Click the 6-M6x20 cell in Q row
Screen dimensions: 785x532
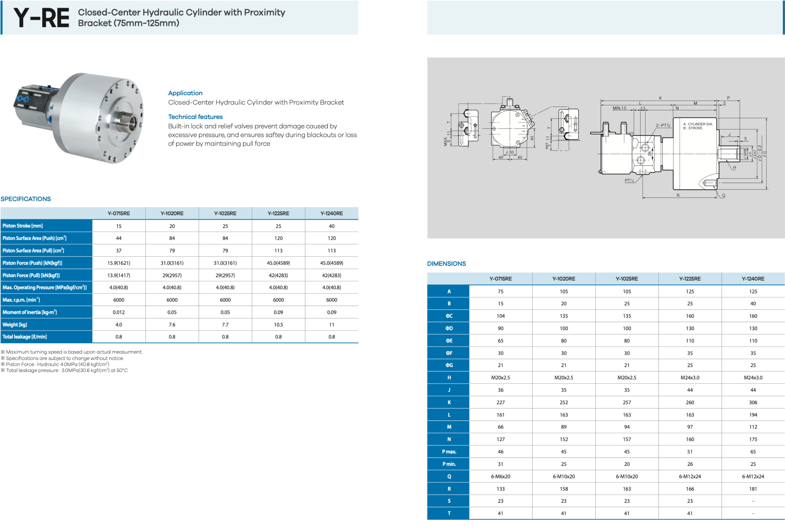500,476
